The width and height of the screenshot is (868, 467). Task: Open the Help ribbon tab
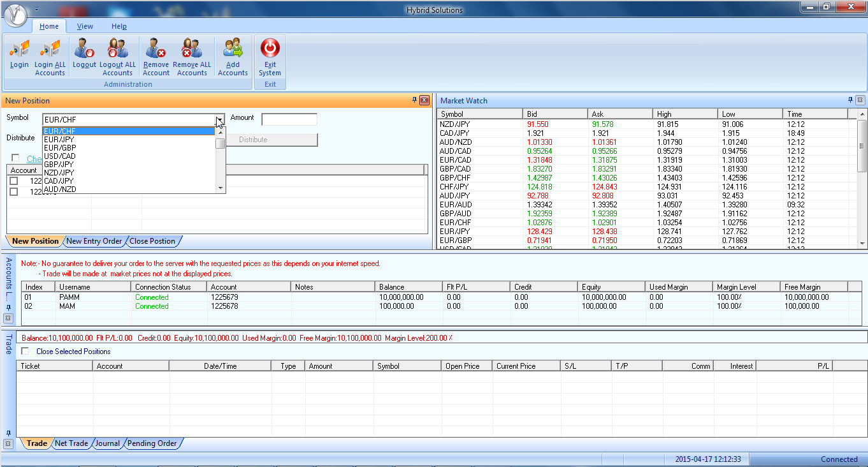(x=119, y=27)
